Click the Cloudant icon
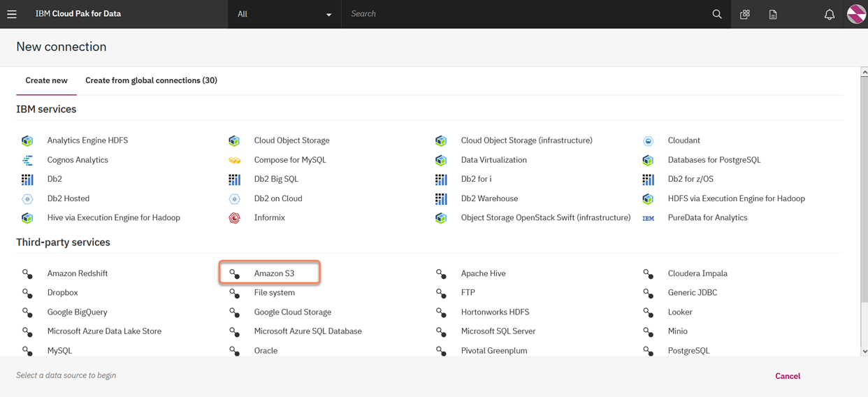 648,140
